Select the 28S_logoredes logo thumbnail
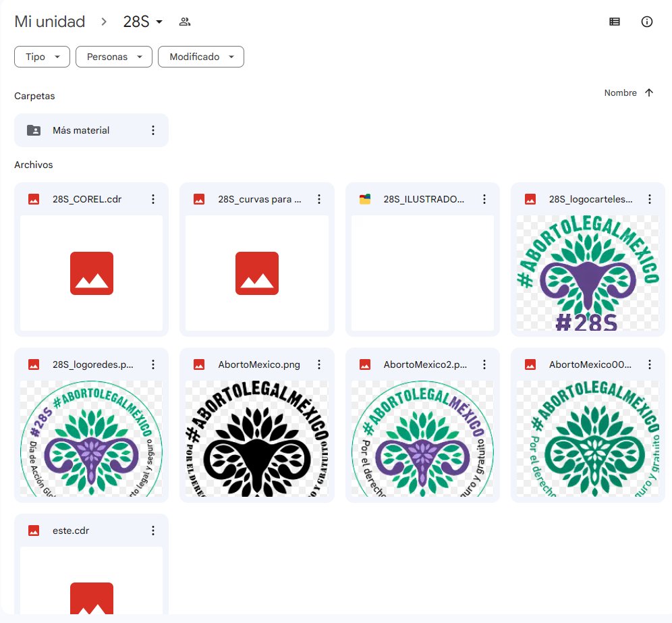This screenshot has height=623, width=672. pyautogui.click(x=91, y=439)
